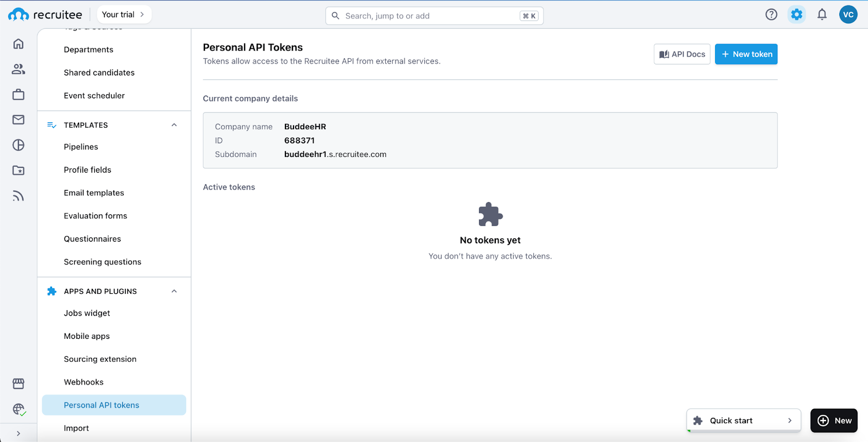868x442 pixels.
Task: Go to the Home dashboard icon
Action: pyautogui.click(x=18, y=43)
